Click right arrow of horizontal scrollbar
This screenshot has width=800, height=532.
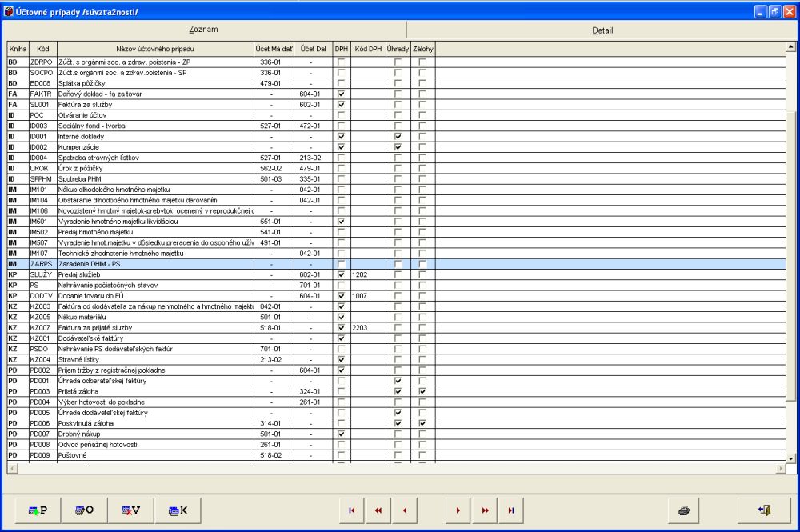[x=781, y=468]
